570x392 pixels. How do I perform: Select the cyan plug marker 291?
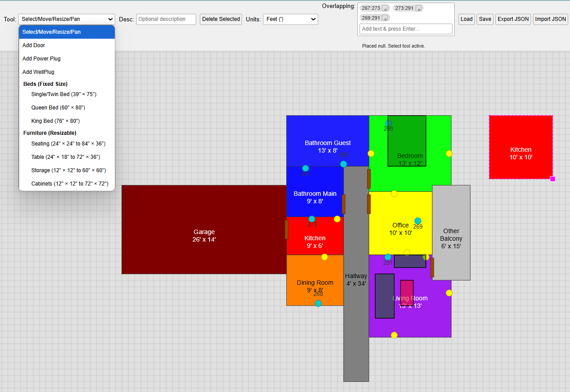pyautogui.click(x=388, y=257)
